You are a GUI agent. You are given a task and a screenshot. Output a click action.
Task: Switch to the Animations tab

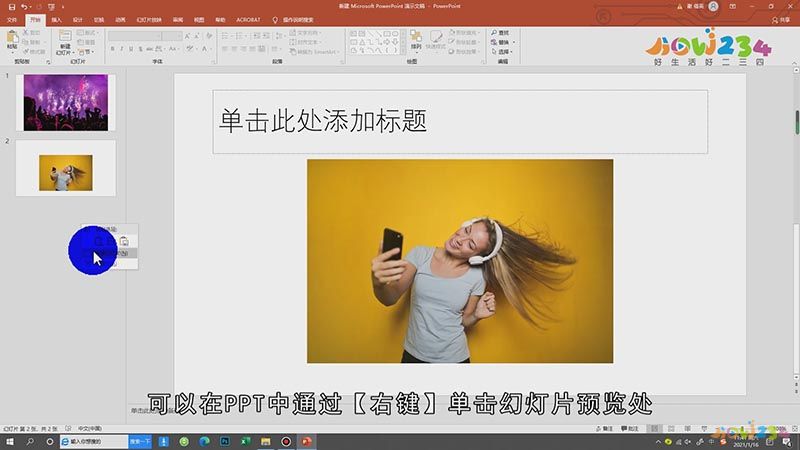pos(120,20)
